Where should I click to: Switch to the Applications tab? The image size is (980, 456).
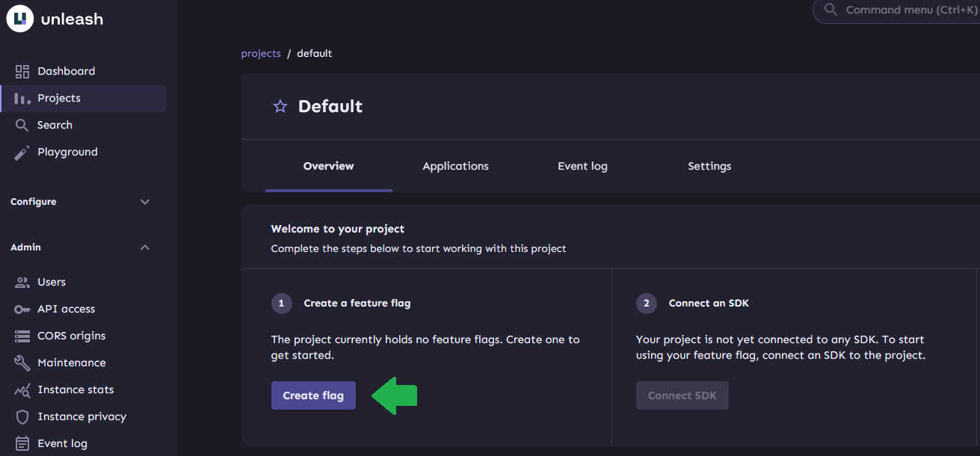click(x=455, y=166)
